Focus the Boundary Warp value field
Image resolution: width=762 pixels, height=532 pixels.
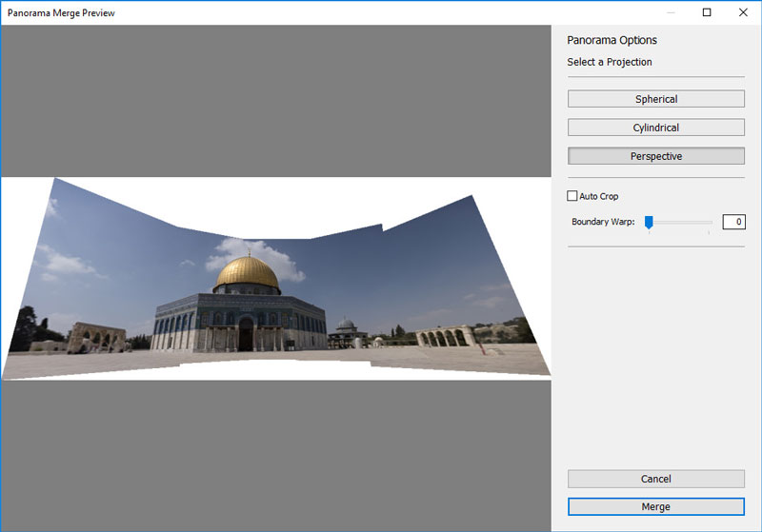733,222
